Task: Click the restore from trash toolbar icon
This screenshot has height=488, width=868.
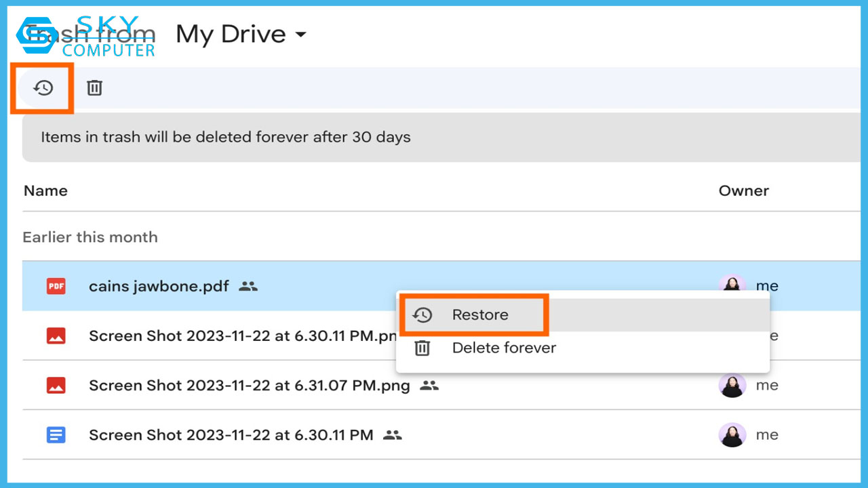Action: tap(43, 88)
